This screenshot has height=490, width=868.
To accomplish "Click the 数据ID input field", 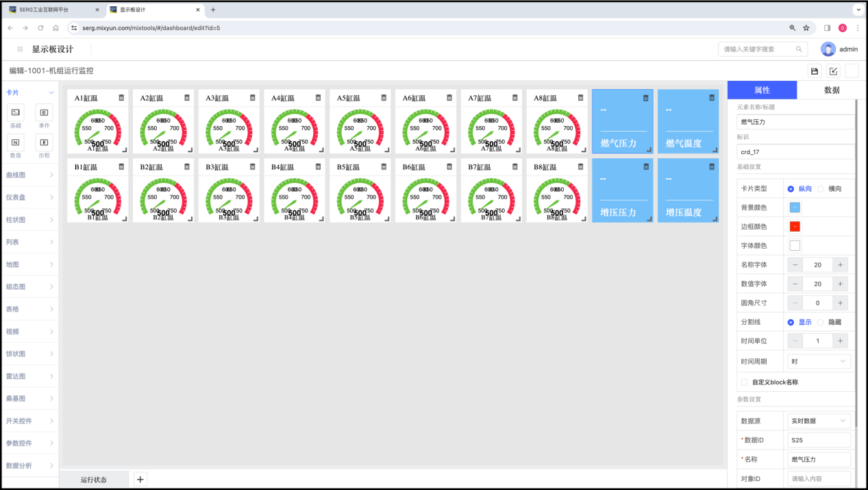I will coord(818,440).
